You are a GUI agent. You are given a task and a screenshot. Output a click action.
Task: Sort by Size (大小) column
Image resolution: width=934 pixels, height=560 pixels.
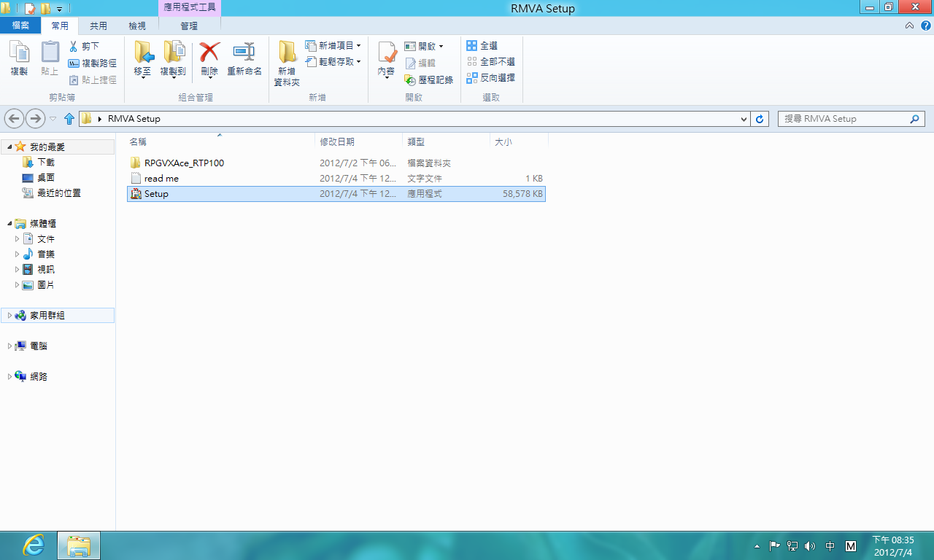[x=519, y=142]
